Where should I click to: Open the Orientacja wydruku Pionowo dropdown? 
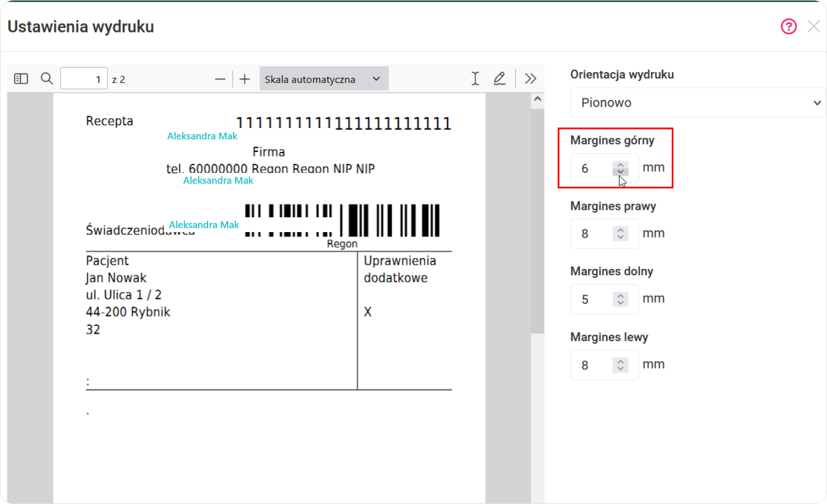tap(697, 102)
